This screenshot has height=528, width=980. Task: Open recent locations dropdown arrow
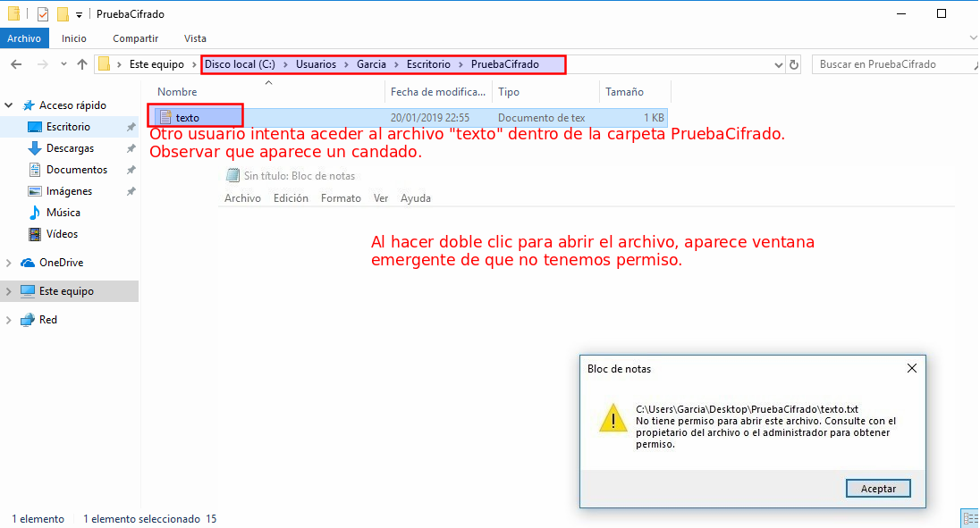click(x=63, y=64)
